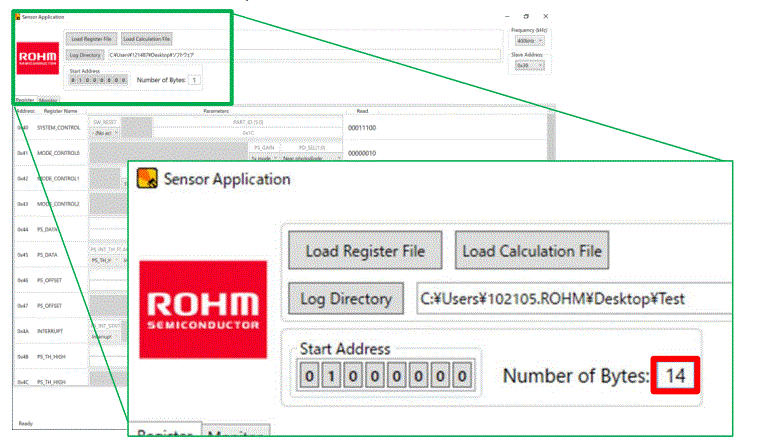Viewport: 760px width, 448px height.
Task: Click the Register Name column header
Action: tap(61, 111)
